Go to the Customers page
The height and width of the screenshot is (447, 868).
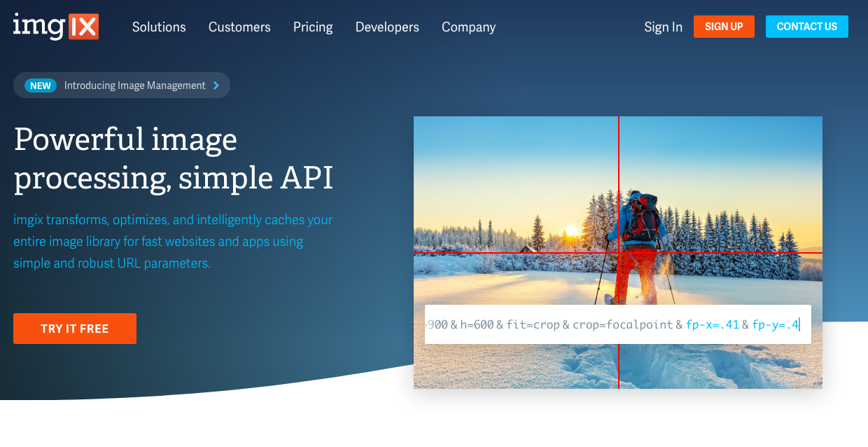pyautogui.click(x=239, y=27)
